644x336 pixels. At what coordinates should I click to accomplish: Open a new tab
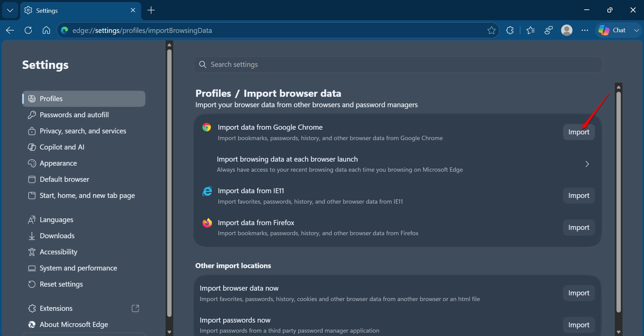click(151, 10)
